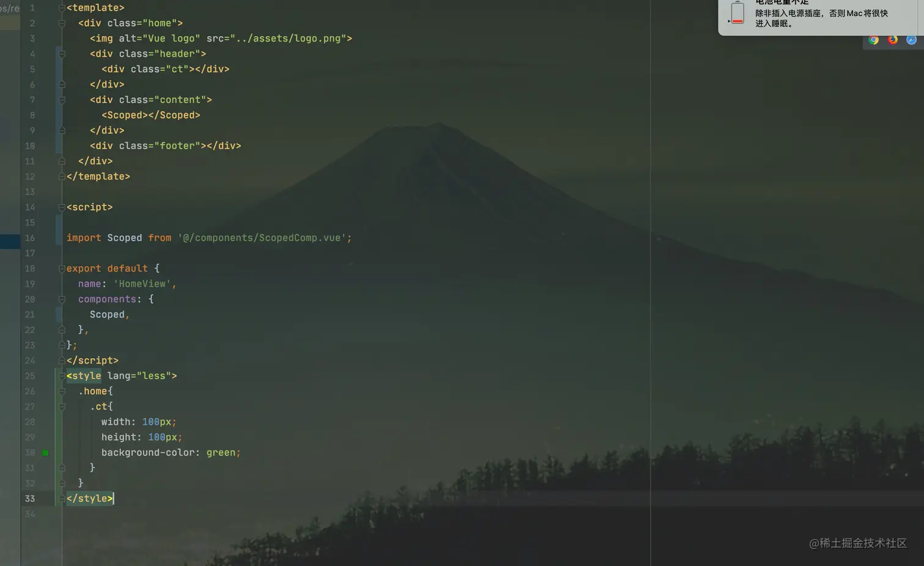Click the '@/components/ScopedComp.vue' import path
This screenshot has width=924, height=566.
point(262,238)
